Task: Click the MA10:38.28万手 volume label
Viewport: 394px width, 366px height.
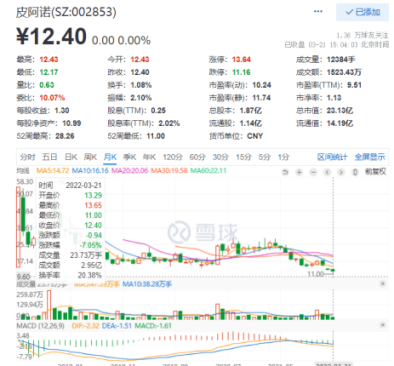Action: click(147, 284)
